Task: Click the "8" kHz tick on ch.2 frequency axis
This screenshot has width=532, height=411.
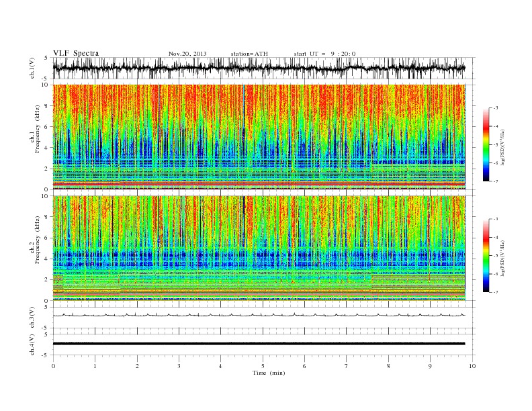Action: coord(46,217)
